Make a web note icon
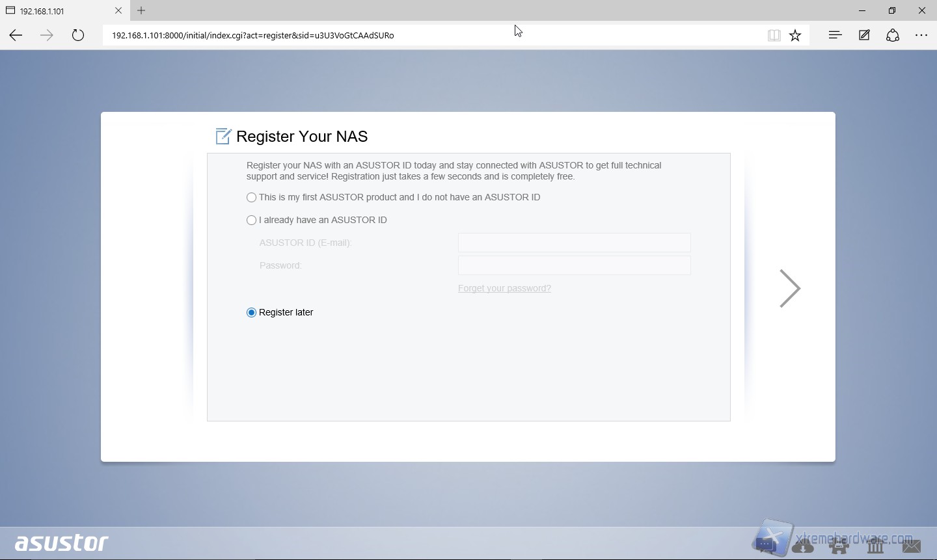This screenshot has height=560, width=937. point(864,35)
